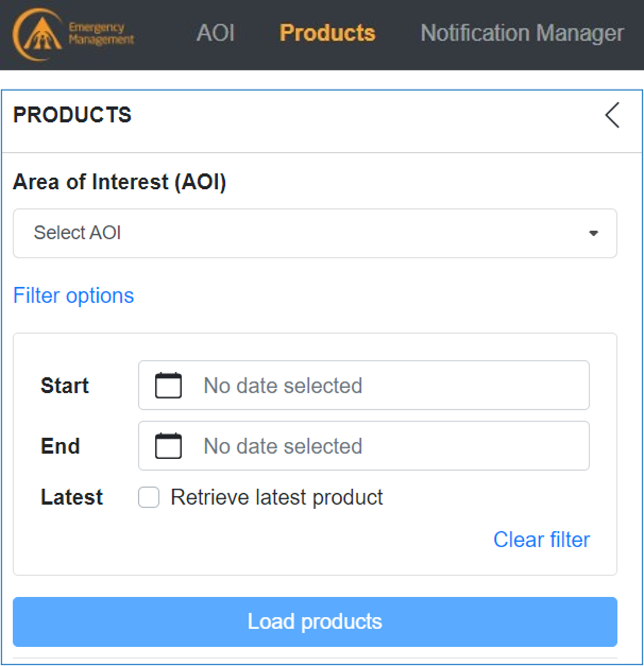Viewport: 644px width, 666px height.
Task: Open the Notification Manager tab
Action: pyautogui.click(x=522, y=33)
